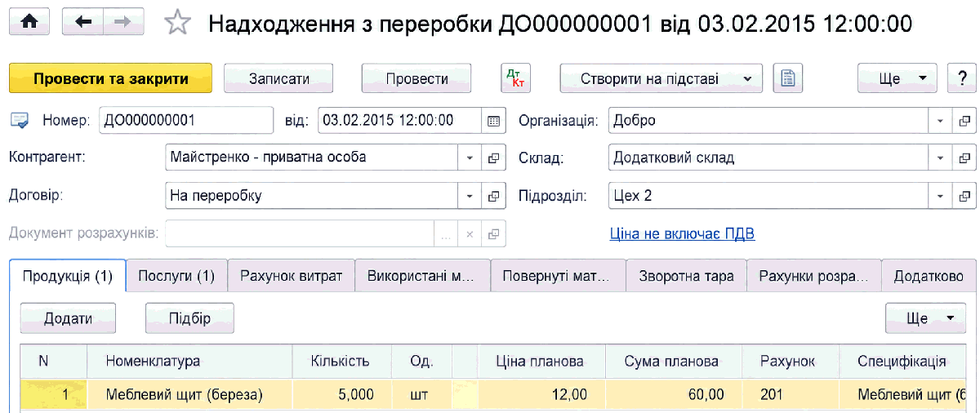Focus the date field 03.02.2015 12:00:00

tap(399, 121)
